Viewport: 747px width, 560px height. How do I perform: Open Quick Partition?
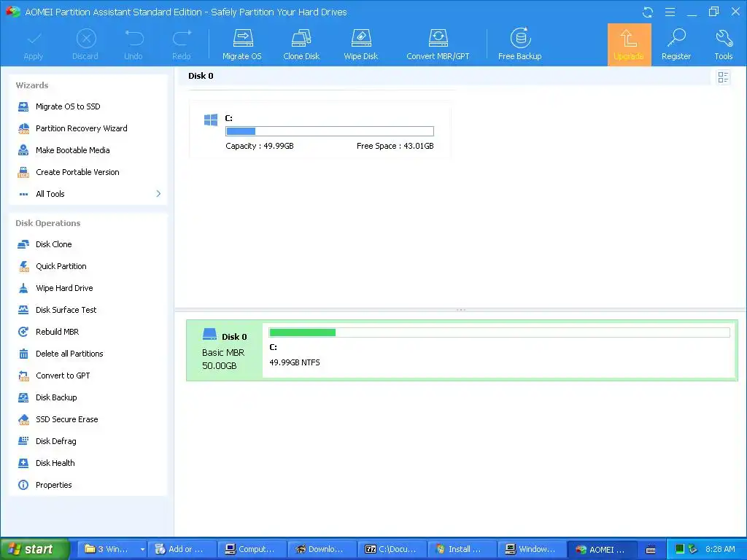tap(61, 266)
